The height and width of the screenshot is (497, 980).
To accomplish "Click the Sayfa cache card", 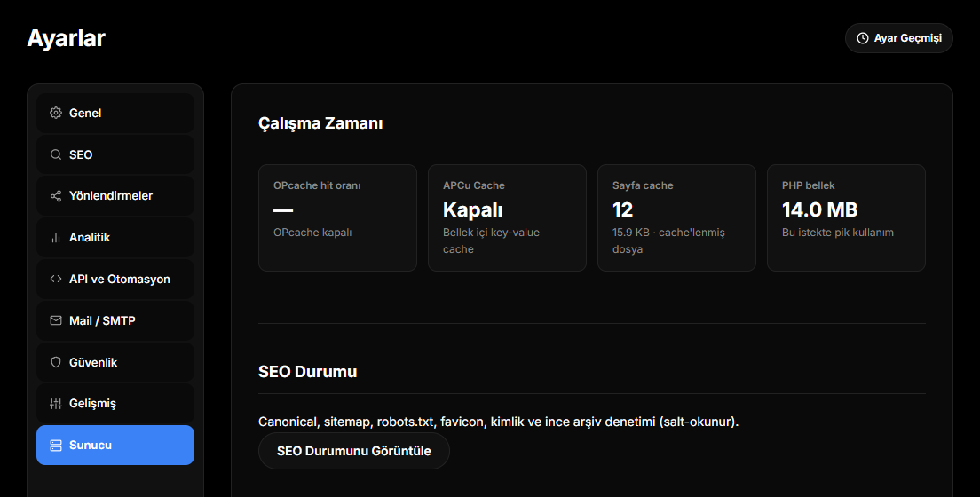I will [677, 217].
